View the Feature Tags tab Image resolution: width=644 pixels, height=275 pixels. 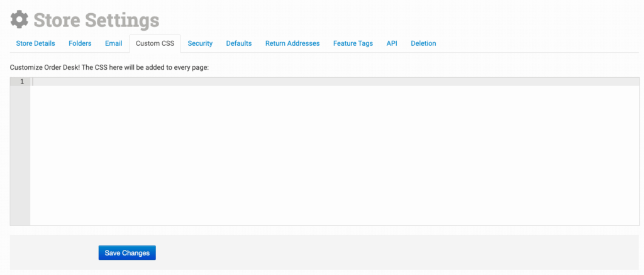tap(353, 43)
